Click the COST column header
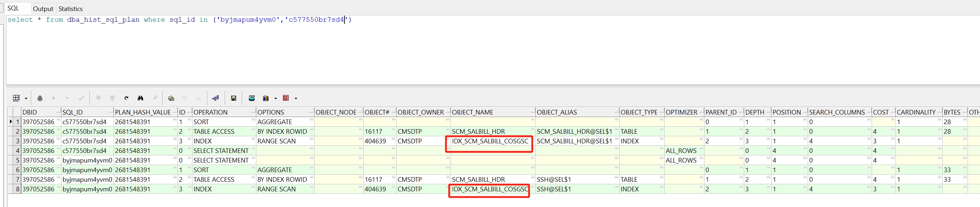 tap(883, 112)
